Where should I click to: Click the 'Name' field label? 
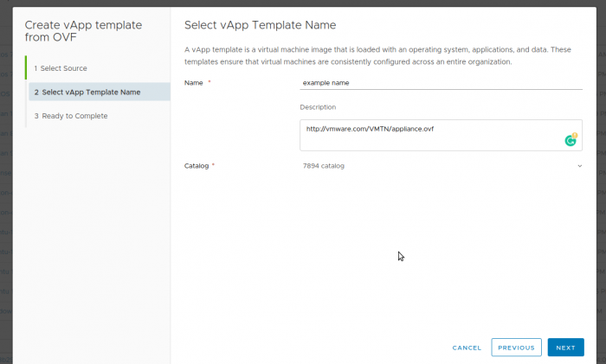[194, 83]
